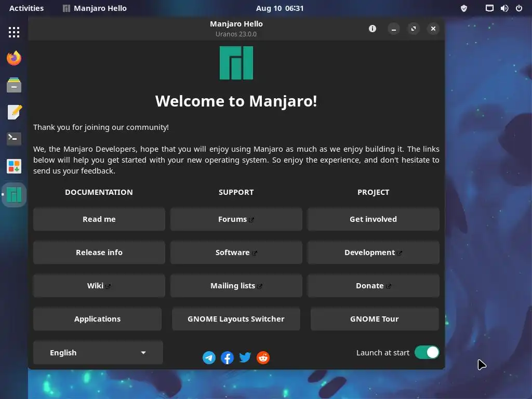Click the 'Welcome to Manjaro!' title
532x399 pixels.
pos(236,101)
